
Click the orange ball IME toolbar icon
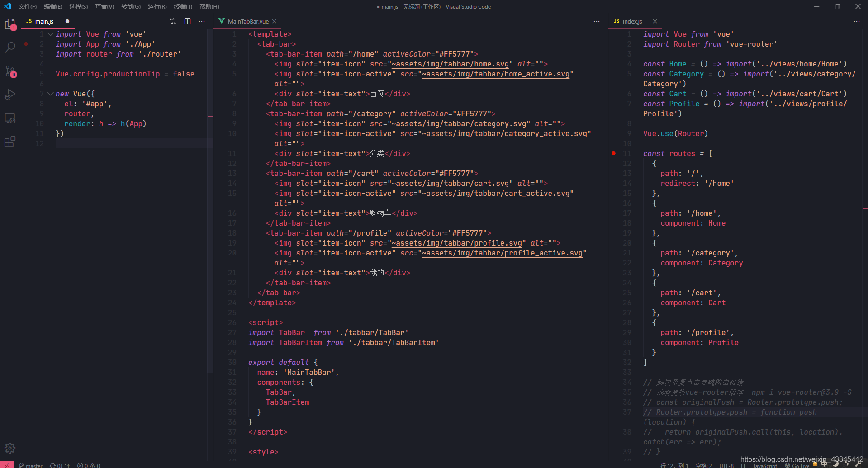click(815, 463)
